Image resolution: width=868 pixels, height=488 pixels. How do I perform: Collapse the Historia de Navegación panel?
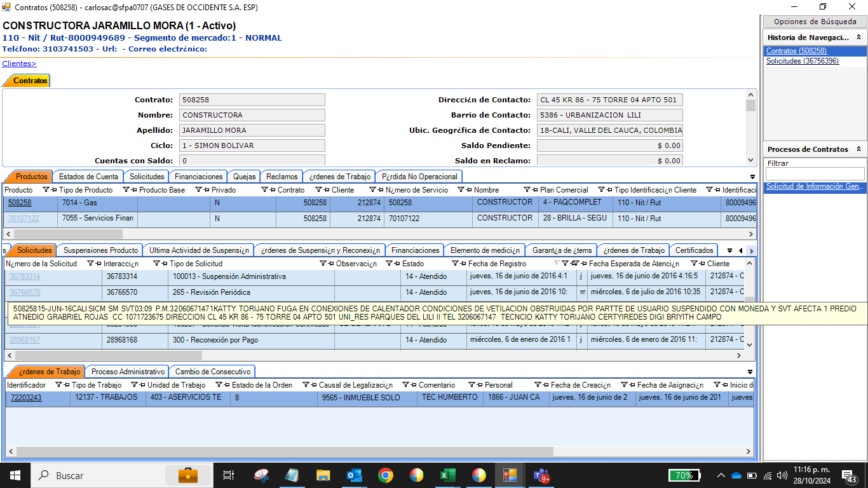(858, 37)
